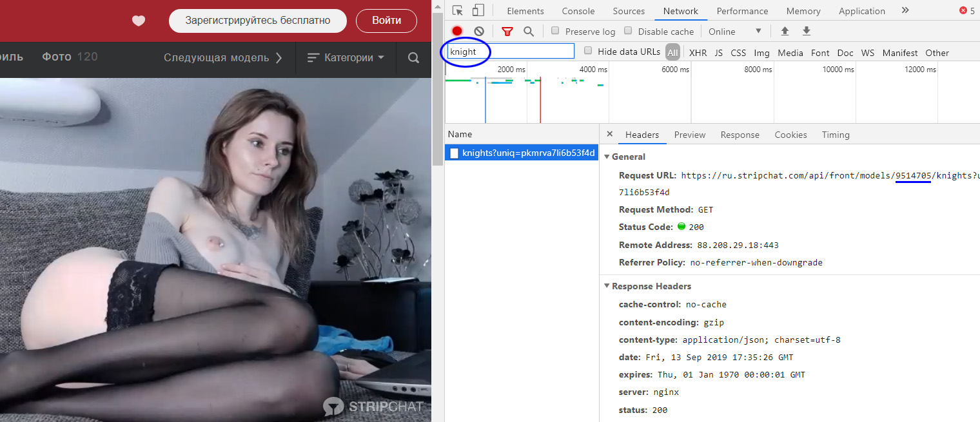Click the import HAR upload arrow
This screenshot has height=422, width=980.
pyautogui.click(x=785, y=31)
